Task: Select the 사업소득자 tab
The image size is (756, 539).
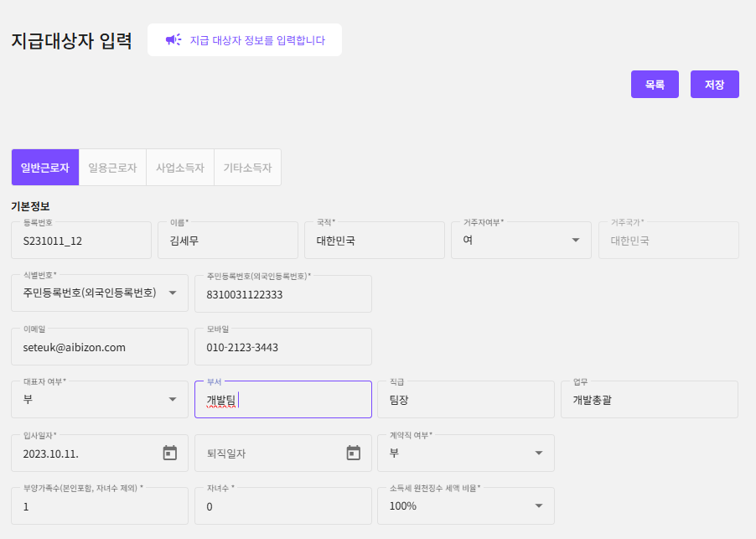Action: 180,168
